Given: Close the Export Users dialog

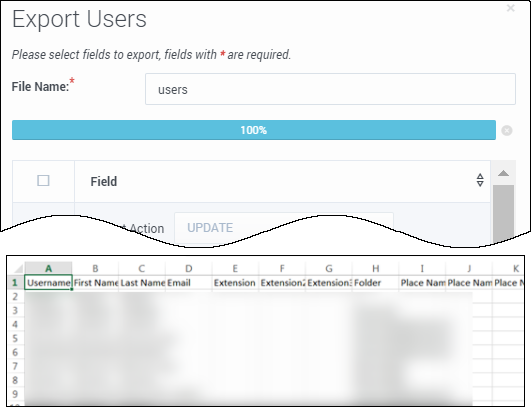Looking at the screenshot, I should (510, 8).
